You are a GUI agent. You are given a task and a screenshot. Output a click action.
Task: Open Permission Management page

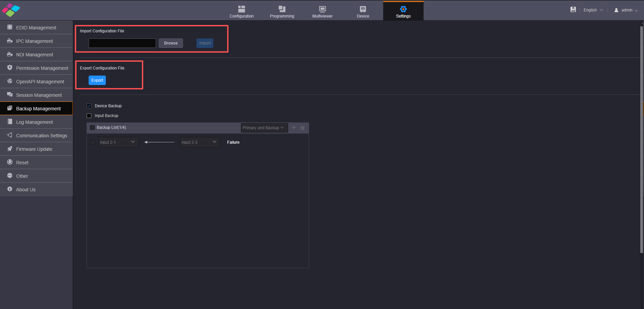[36, 68]
